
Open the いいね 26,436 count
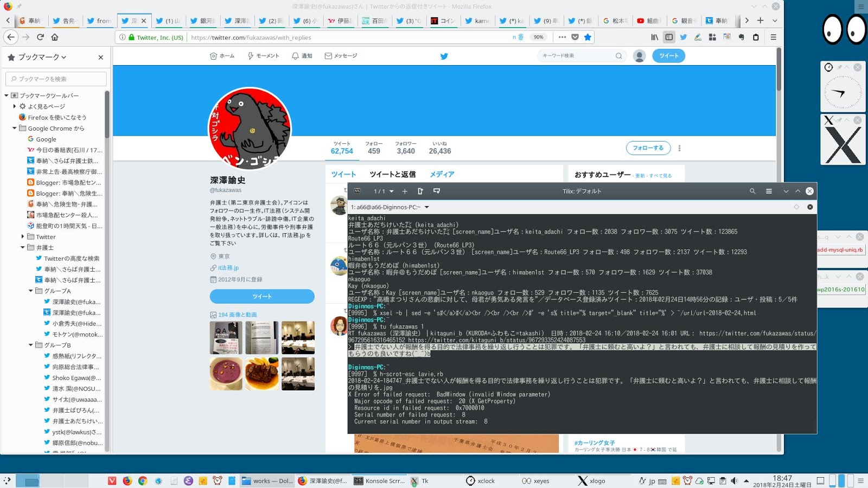440,148
